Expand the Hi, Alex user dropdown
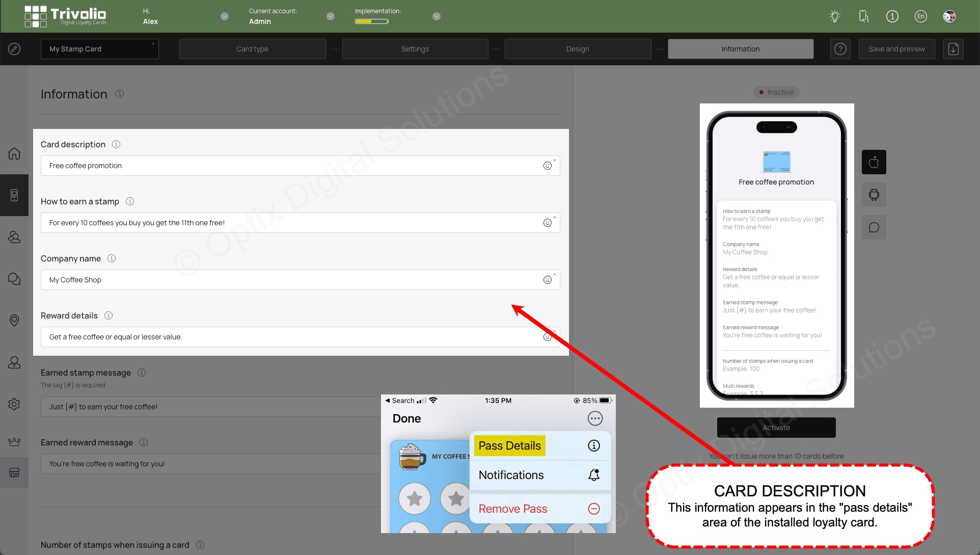This screenshot has width=980, height=555. (x=225, y=16)
